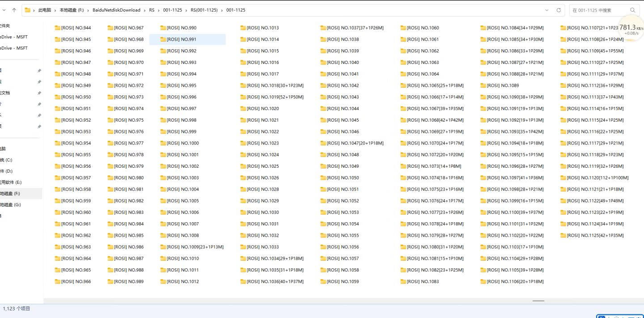Expand the recent locations chevron beside up arrow
This screenshot has height=318, width=644.
point(4,10)
